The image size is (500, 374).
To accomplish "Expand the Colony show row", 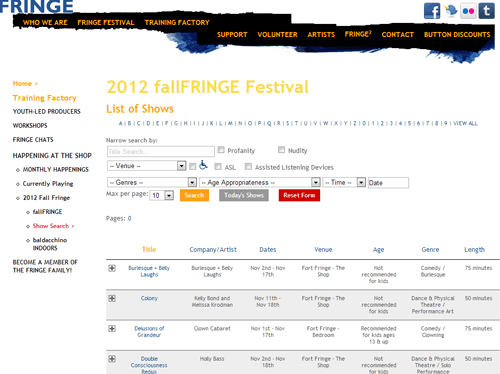I will (x=112, y=298).
